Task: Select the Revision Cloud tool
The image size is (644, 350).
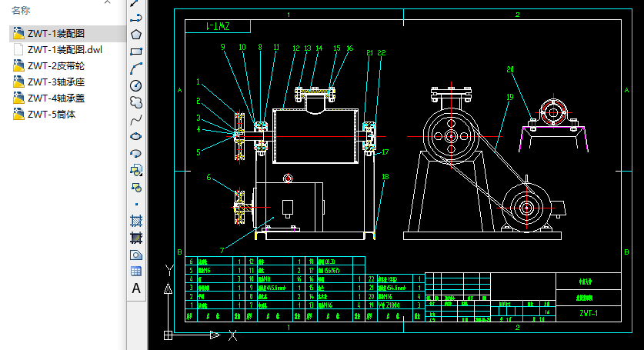Action: [136, 102]
